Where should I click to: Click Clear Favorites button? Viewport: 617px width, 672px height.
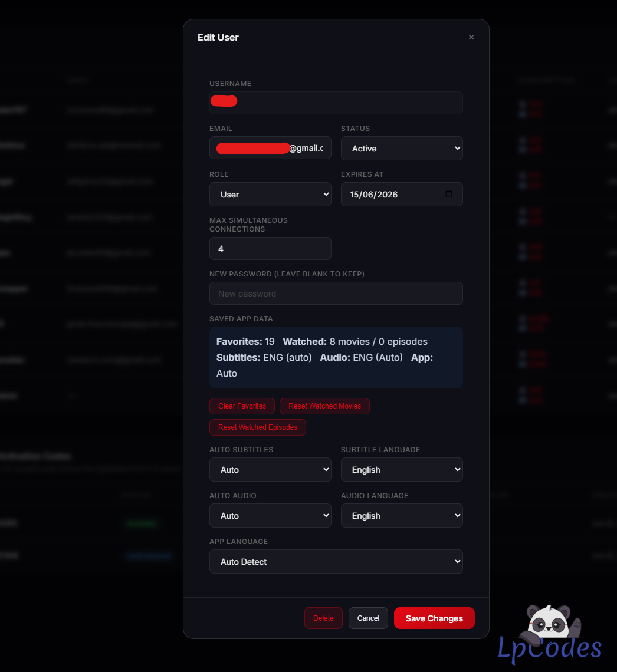(x=242, y=406)
